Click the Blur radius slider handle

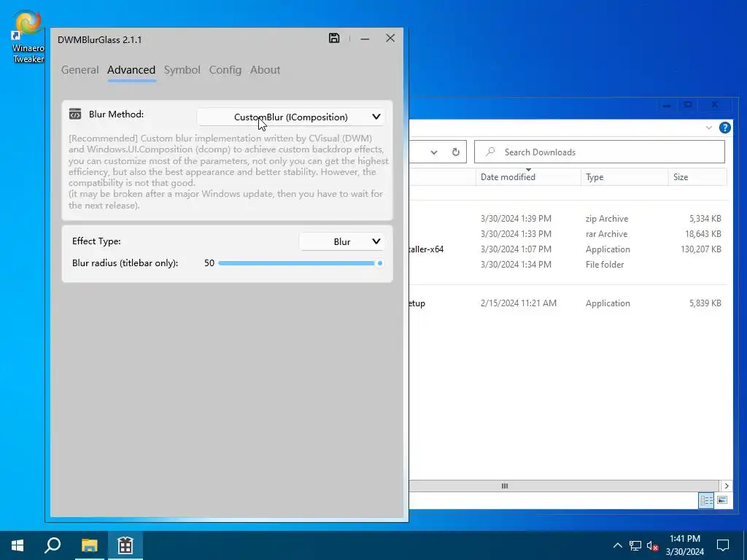pos(379,263)
